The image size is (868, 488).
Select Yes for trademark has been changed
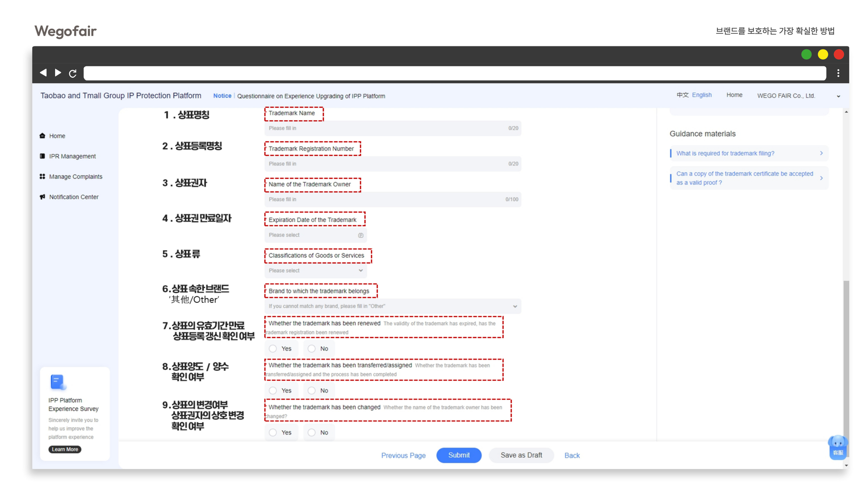273,432
